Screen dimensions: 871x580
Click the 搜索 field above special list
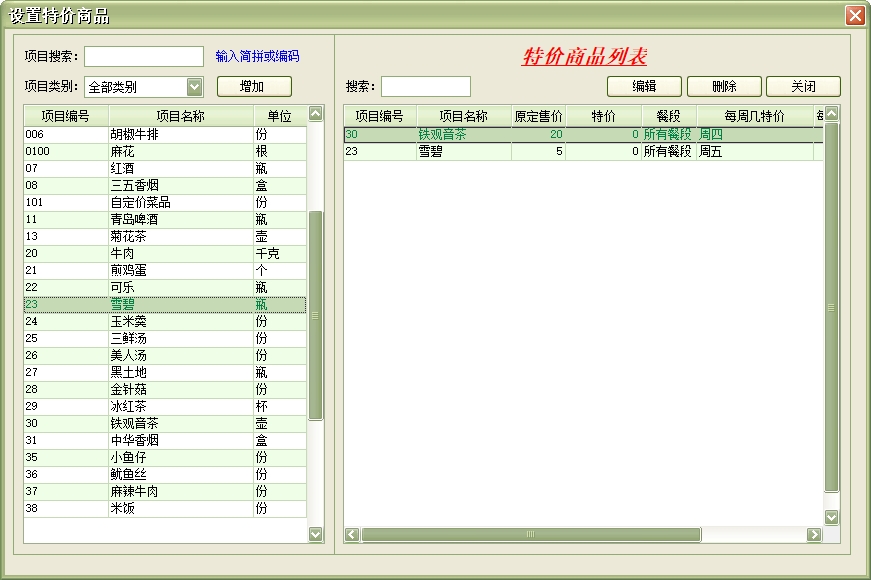coord(425,87)
